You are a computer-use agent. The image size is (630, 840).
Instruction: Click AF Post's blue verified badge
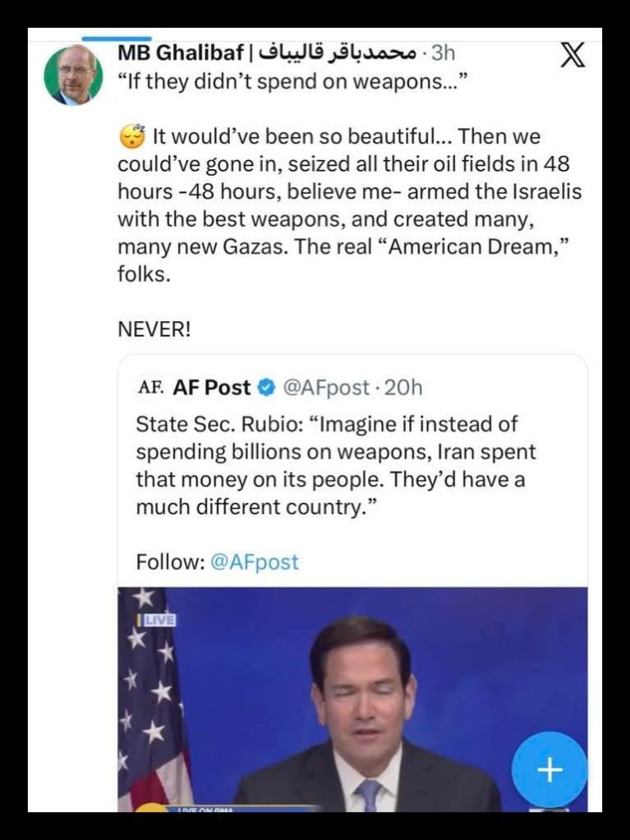click(x=267, y=387)
